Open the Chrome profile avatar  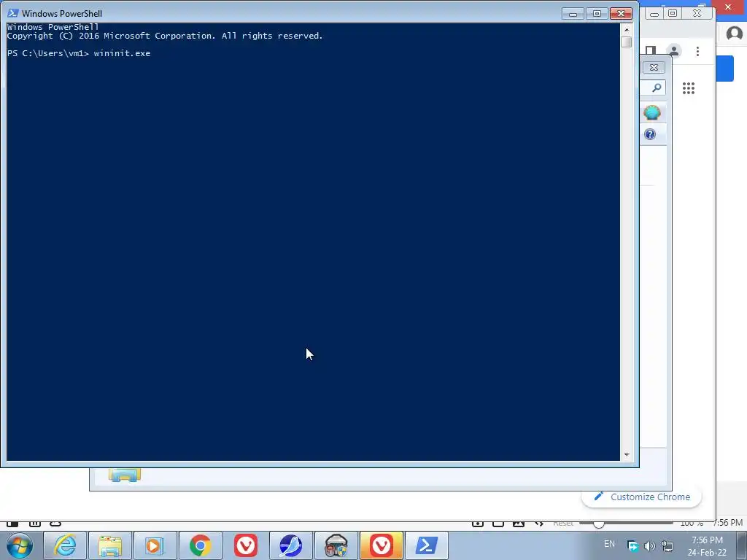tap(673, 51)
